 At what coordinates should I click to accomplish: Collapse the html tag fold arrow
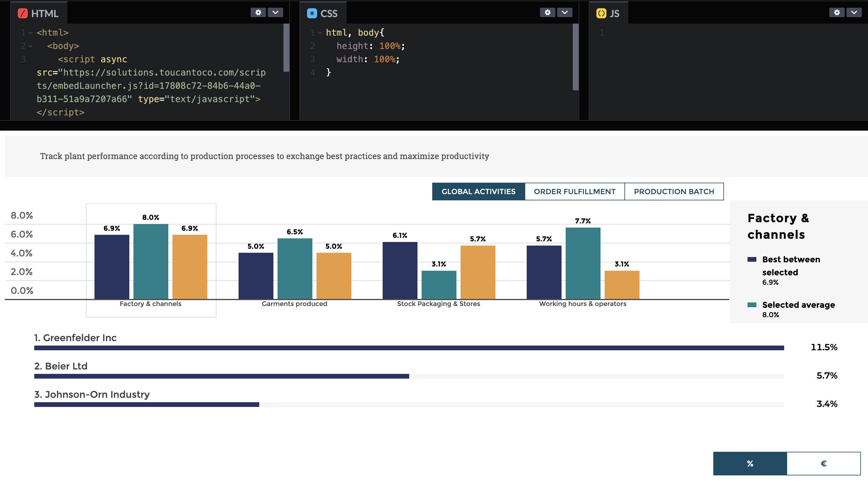(x=31, y=33)
